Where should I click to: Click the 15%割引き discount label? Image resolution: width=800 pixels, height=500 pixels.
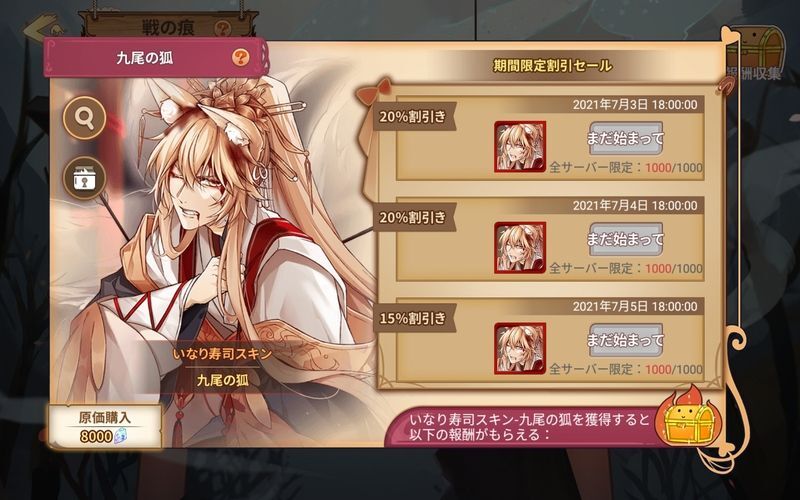click(x=413, y=318)
